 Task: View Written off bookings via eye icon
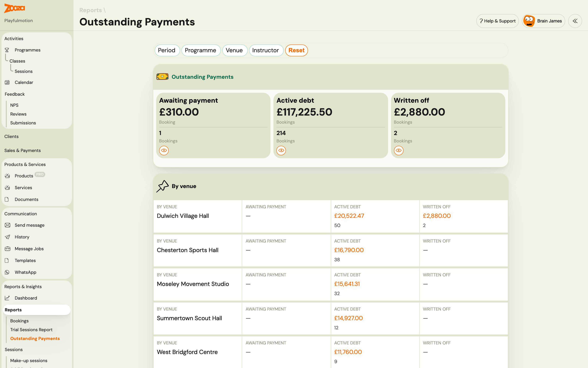(x=399, y=150)
